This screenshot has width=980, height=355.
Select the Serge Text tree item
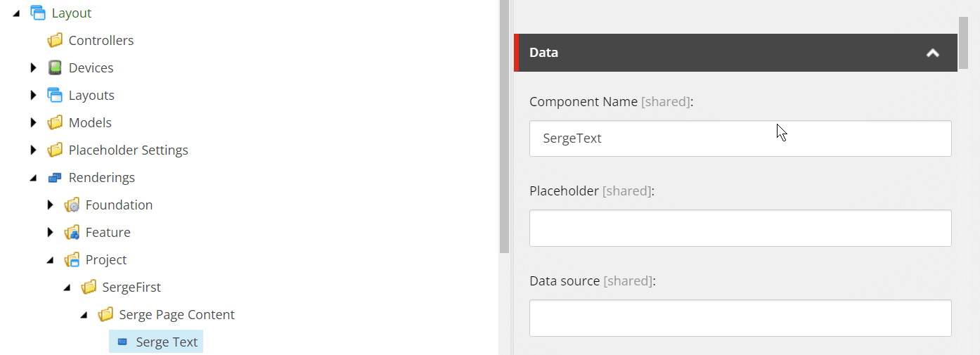click(156, 342)
